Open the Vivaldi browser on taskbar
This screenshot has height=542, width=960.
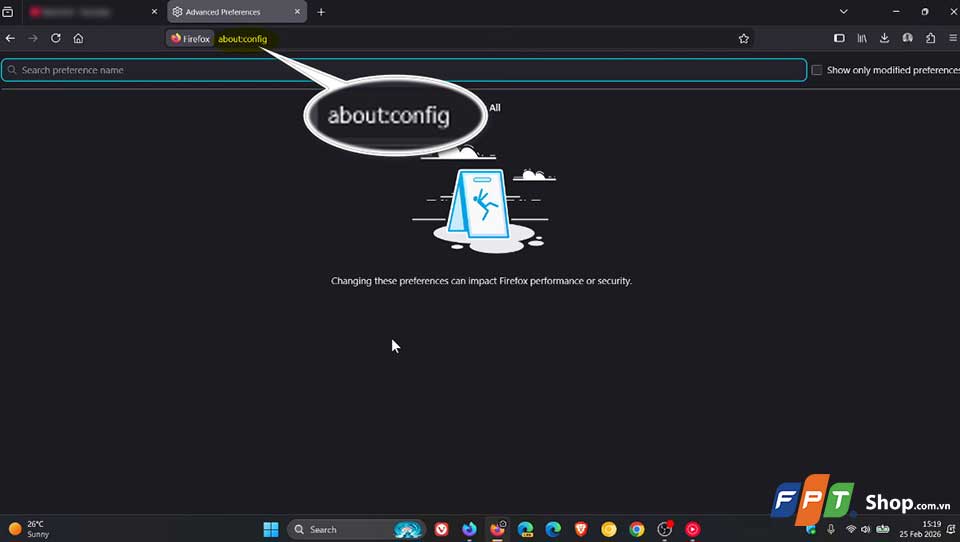441,529
